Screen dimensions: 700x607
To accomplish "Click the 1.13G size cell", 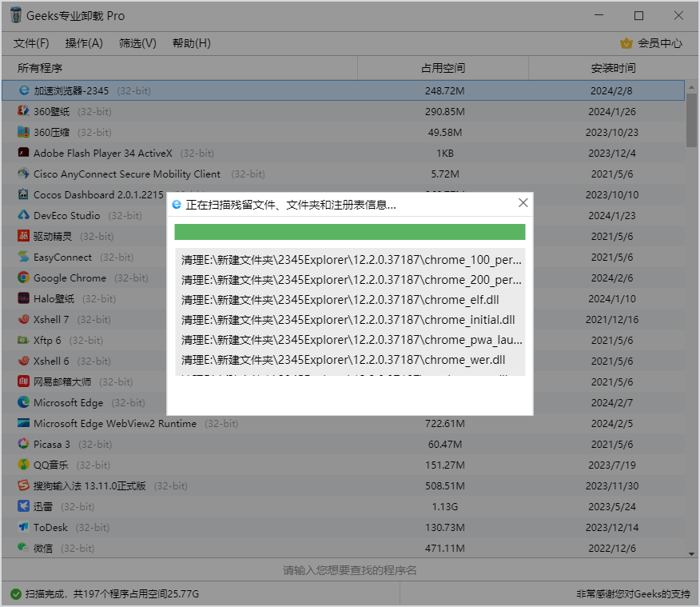I will (444, 506).
